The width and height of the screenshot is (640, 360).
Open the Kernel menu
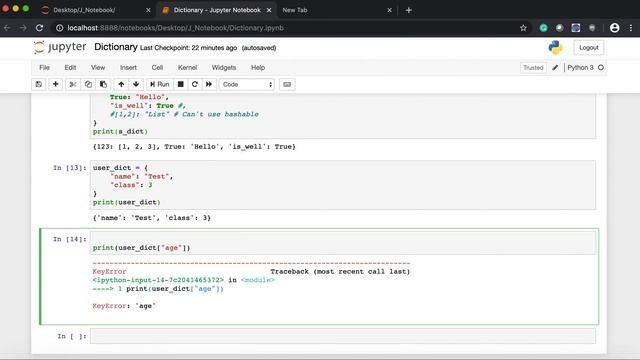[187, 67]
